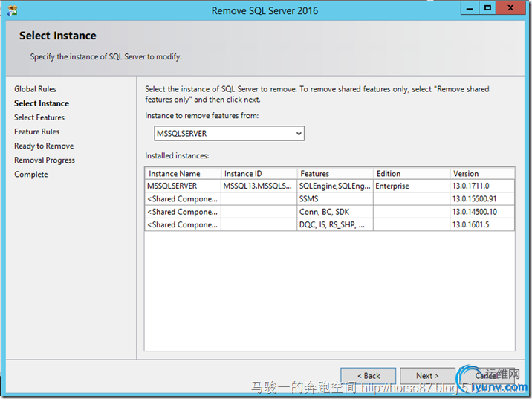532x399 pixels.
Task: Click the Next button
Action: coord(427,376)
